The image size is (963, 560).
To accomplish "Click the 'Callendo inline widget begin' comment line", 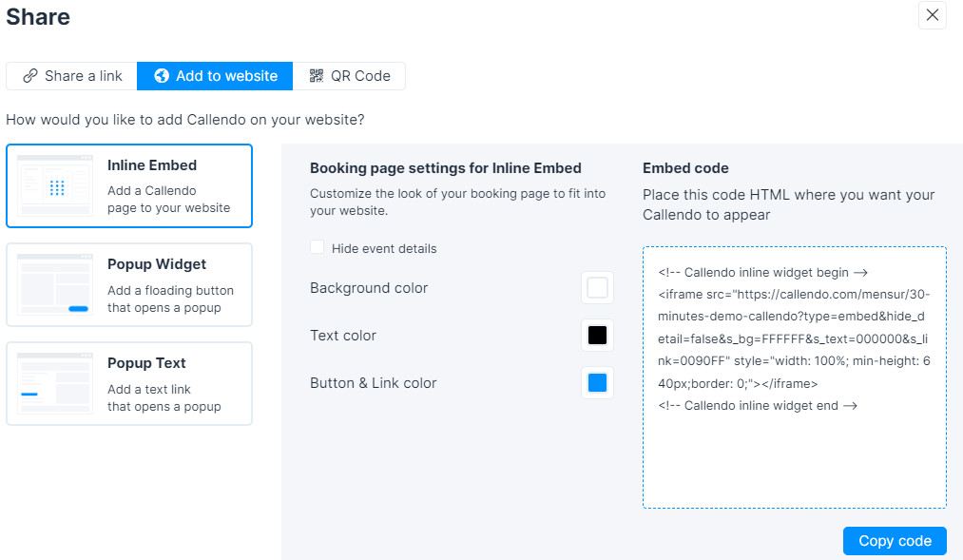I will (x=763, y=273).
